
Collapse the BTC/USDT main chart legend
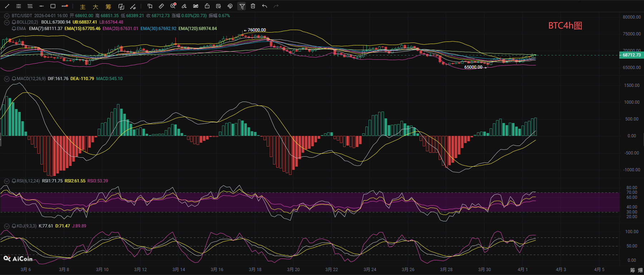6,16
